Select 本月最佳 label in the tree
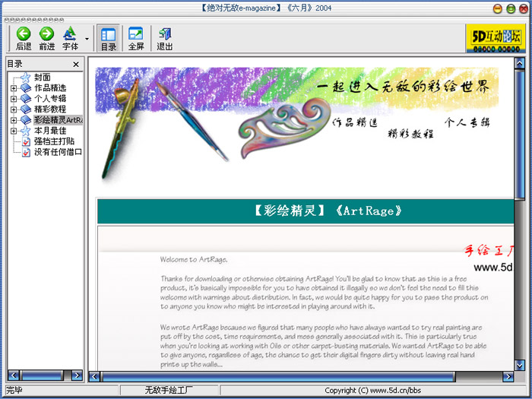 point(50,131)
